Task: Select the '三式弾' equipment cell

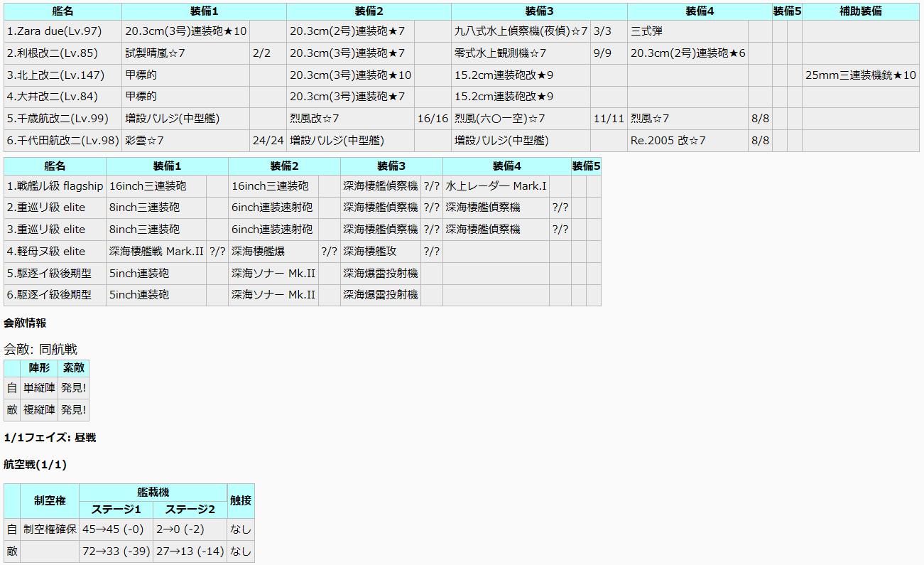Action: pos(687,31)
